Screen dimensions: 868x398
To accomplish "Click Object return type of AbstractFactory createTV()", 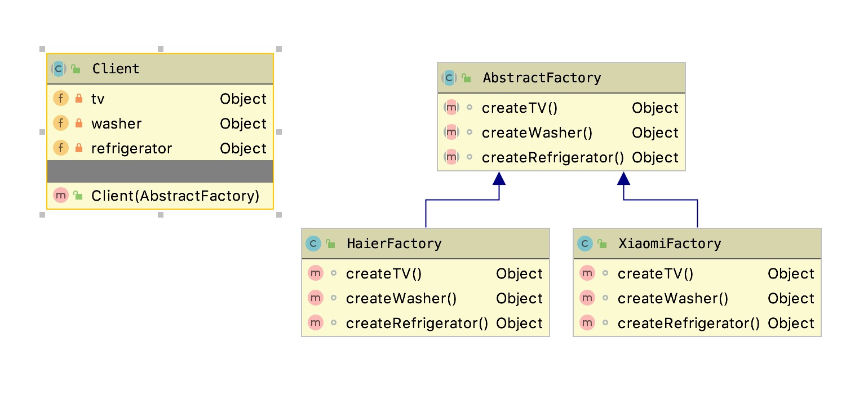I will 656,108.
